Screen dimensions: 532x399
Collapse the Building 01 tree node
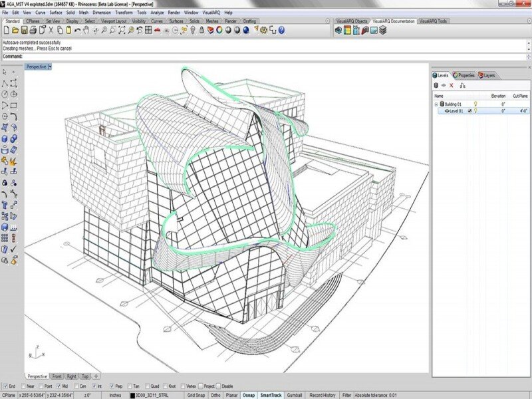click(x=436, y=104)
